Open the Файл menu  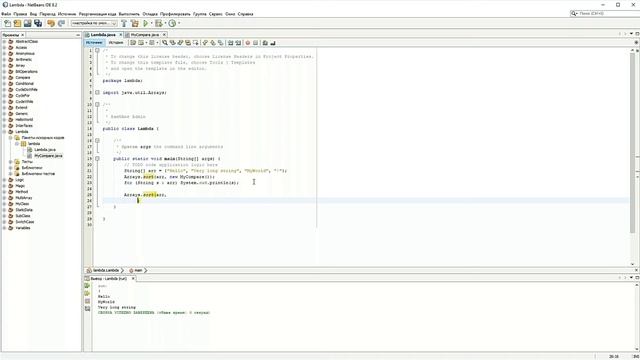click(x=6, y=14)
